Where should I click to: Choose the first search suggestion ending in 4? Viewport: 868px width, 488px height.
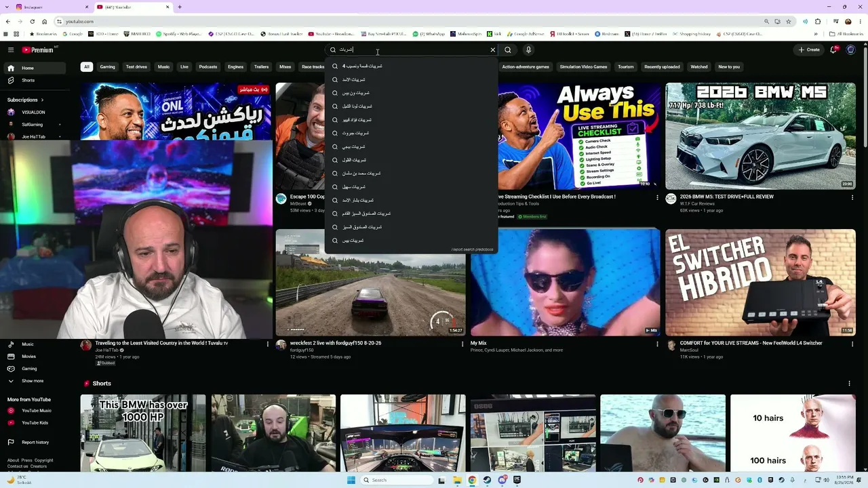coord(411,66)
